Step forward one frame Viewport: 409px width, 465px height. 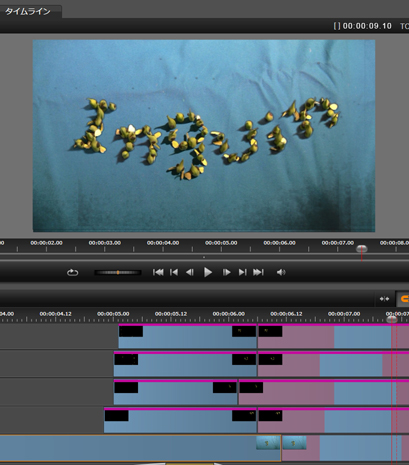pos(226,273)
